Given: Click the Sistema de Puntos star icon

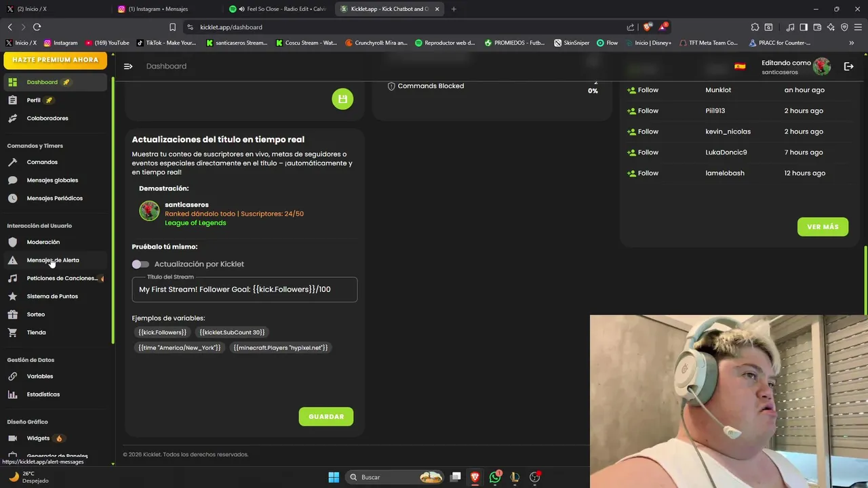Looking at the screenshot, I should (x=12, y=296).
